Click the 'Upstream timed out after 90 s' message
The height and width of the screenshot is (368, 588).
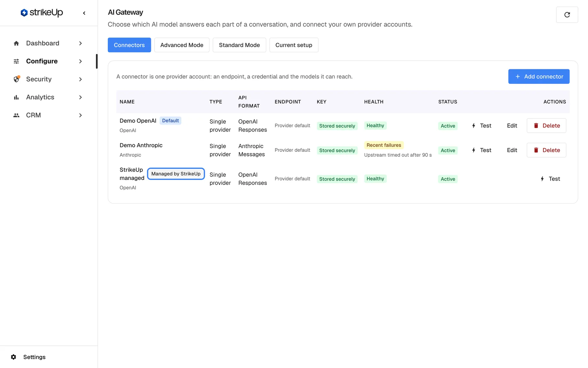[398, 155]
